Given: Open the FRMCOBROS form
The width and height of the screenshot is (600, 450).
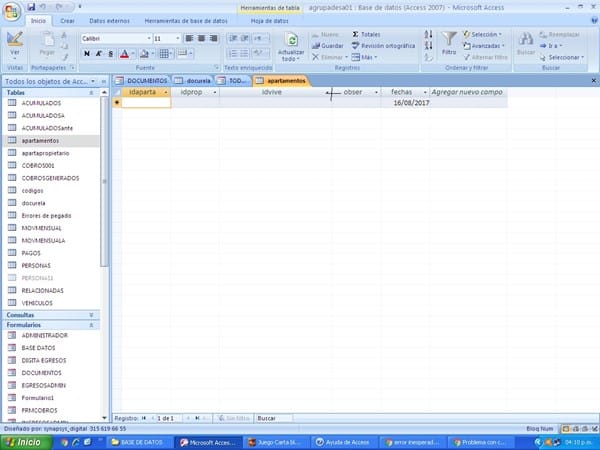Looking at the screenshot, I should pos(39,410).
